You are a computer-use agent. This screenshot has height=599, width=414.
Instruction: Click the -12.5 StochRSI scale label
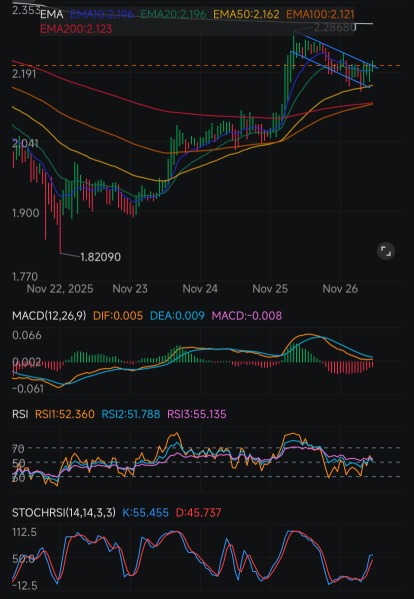[25, 585]
